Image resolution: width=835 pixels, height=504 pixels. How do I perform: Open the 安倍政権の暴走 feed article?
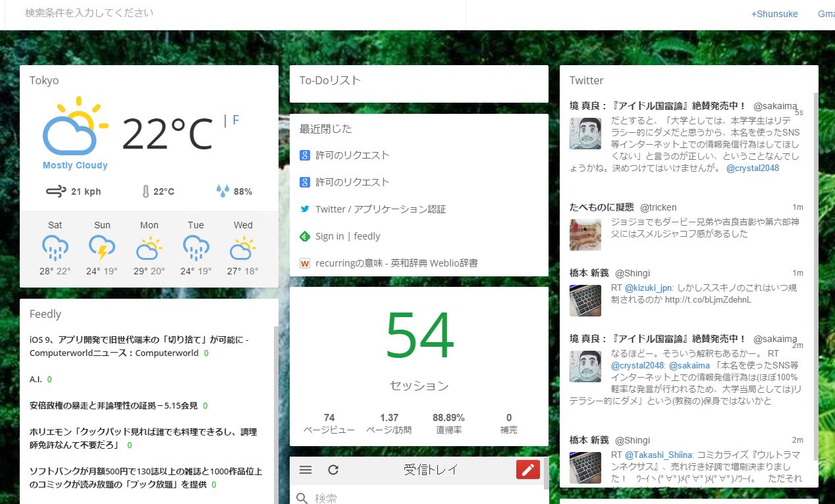click(113, 405)
